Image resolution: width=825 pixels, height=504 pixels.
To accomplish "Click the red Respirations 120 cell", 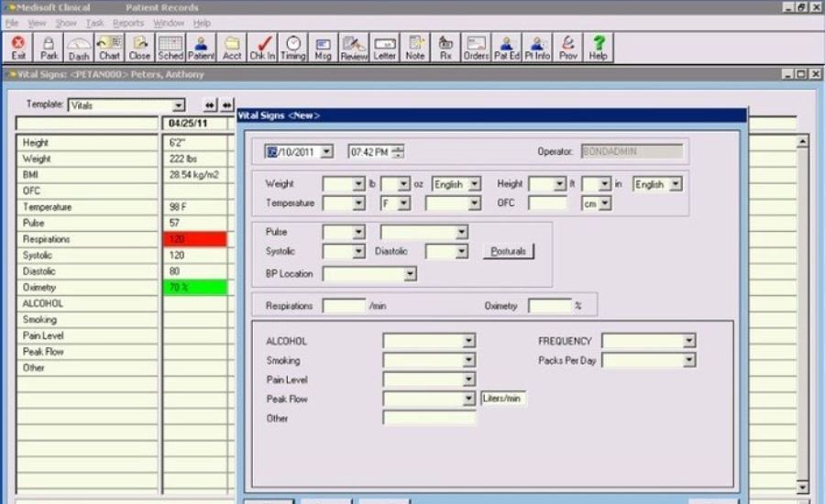I will 195,239.
